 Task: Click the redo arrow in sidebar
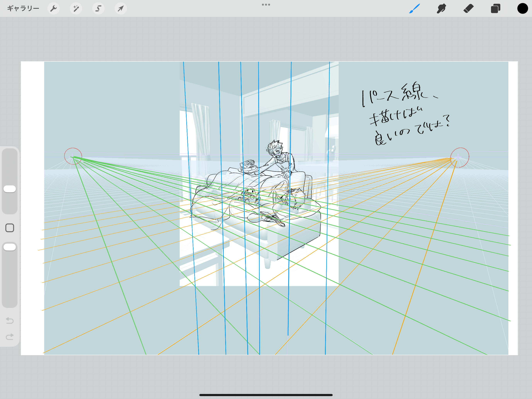10,337
